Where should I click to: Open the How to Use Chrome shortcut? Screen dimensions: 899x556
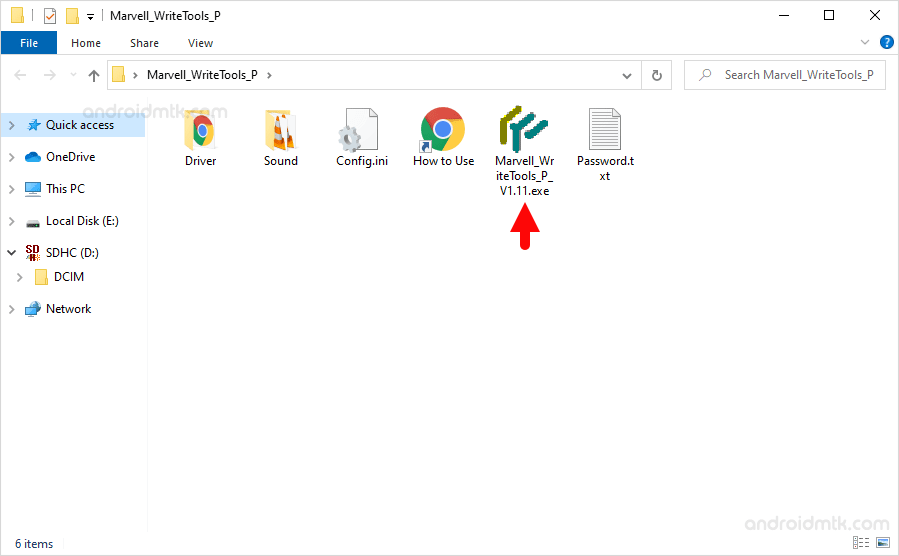point(443,130)
